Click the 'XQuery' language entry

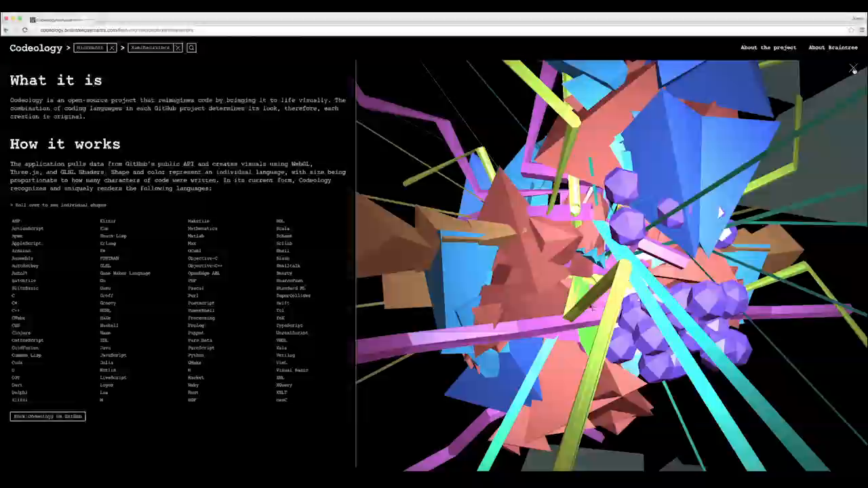point(283,385)
